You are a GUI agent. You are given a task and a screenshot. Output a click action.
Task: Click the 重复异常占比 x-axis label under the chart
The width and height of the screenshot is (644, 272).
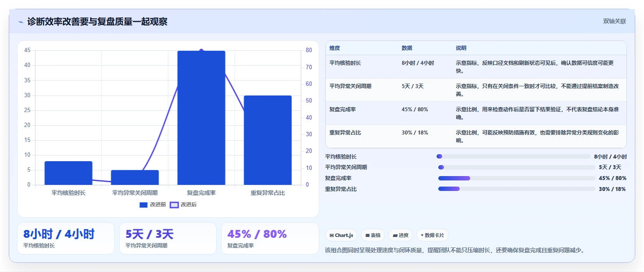(x=267, y=193)
